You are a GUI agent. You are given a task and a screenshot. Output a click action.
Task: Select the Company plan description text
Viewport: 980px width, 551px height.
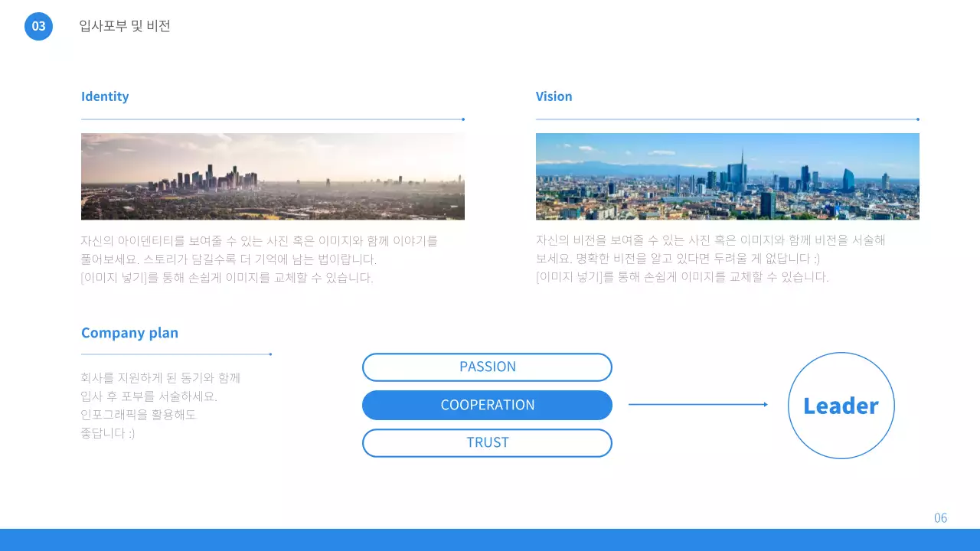(161, 406)
